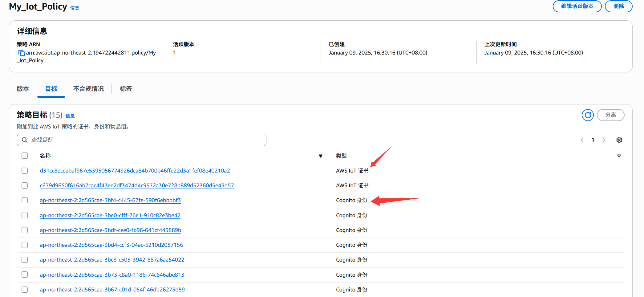This screenshot has width=644, height=297.
Task: Click the refresh policy targets icon
Action: click(x=587, y=115)
